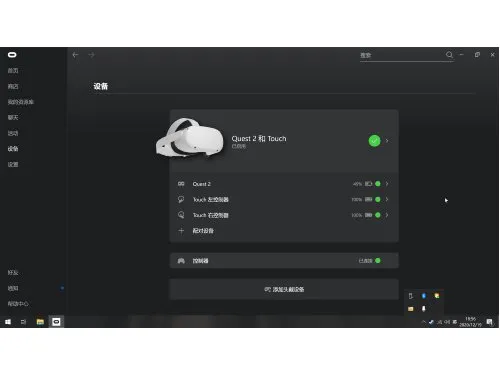Go back with the left arrow
The image size is (500, 375).
(x=75, y=55)
